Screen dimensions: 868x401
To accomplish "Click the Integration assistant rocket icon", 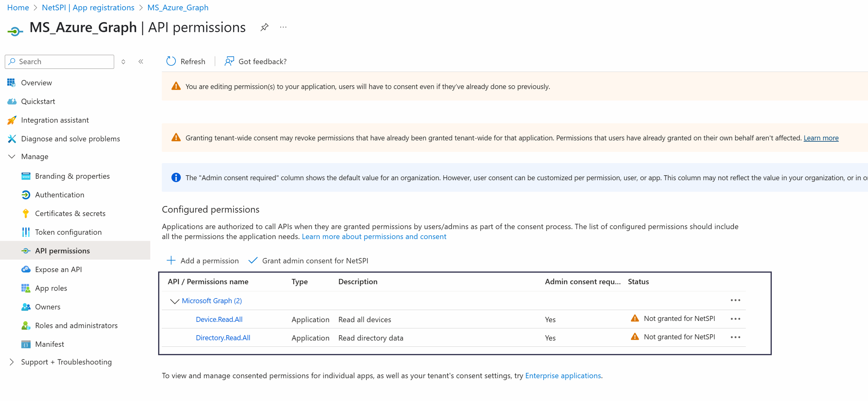I will [x=12, y=120].
